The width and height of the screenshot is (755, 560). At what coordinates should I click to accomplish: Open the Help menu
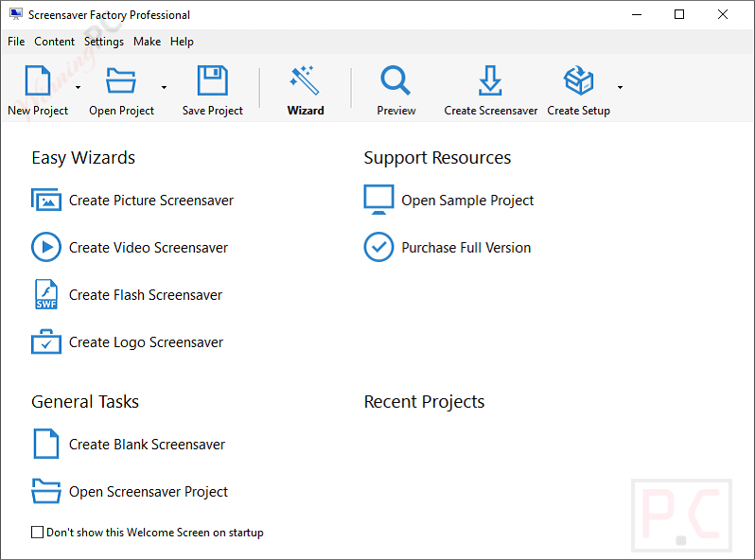[x=182, y=42]
